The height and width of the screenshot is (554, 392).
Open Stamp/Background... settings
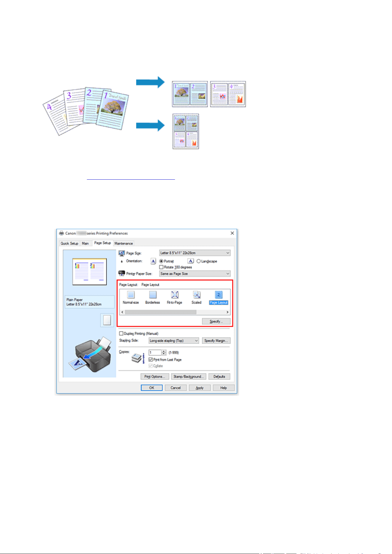click(189, 376)
